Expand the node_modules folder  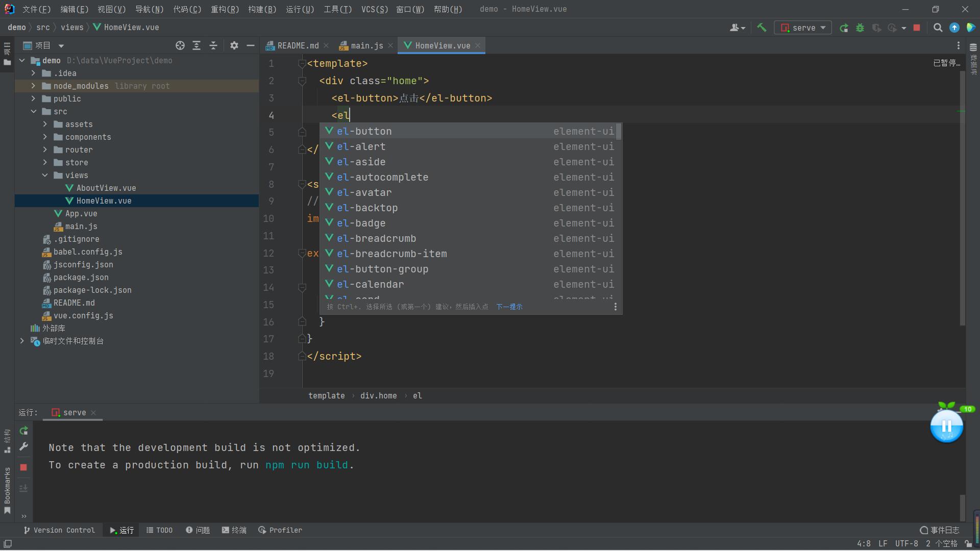coord(33,86)
